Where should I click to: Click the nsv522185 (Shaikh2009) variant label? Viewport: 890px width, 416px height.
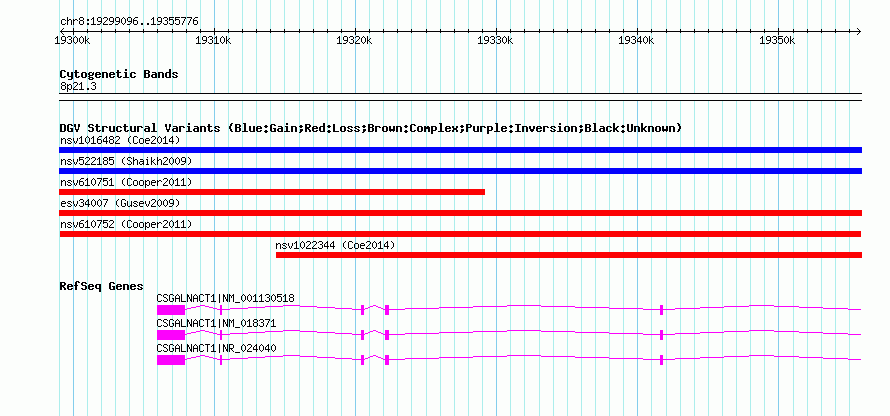pyautogui.click(x=126, y=161)
